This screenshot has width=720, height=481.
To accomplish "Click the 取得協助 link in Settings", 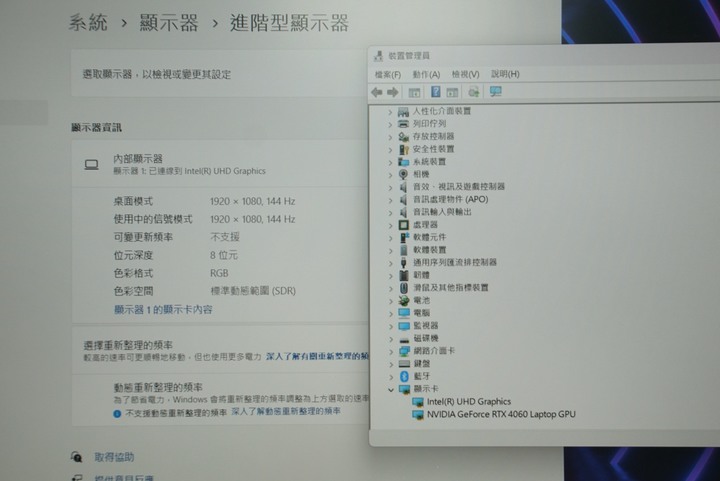I will 114,457.
